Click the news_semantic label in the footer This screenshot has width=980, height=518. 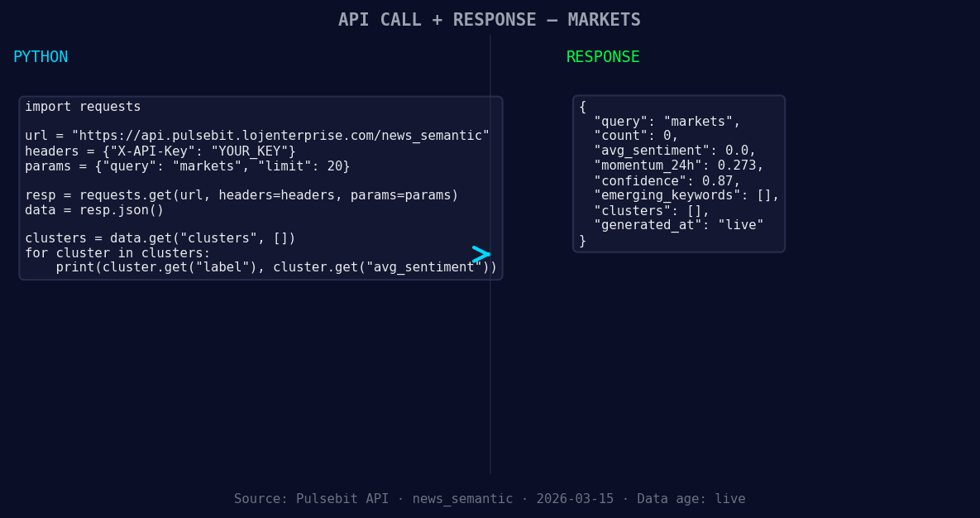[462, 498]
